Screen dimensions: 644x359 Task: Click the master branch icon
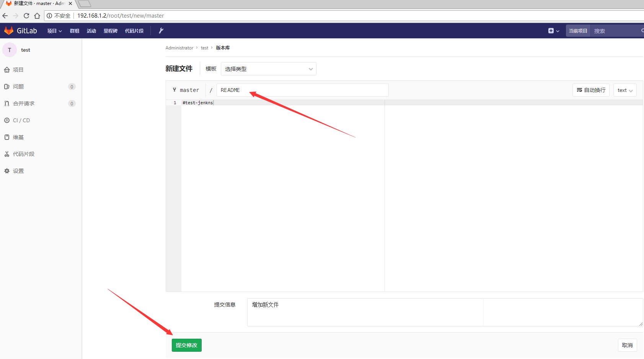pyautogui.click(x=174, y=90)
